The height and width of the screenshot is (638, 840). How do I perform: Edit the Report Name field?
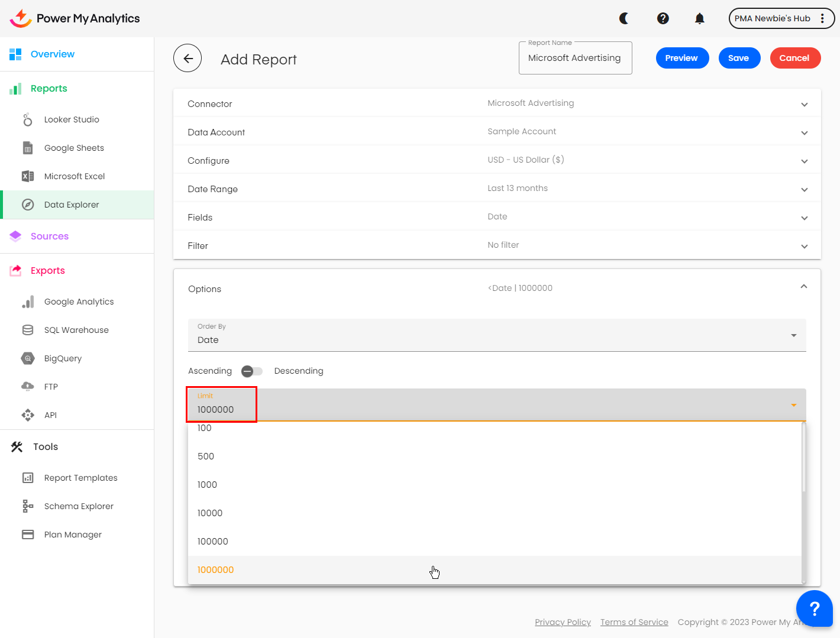coord(574,58)
